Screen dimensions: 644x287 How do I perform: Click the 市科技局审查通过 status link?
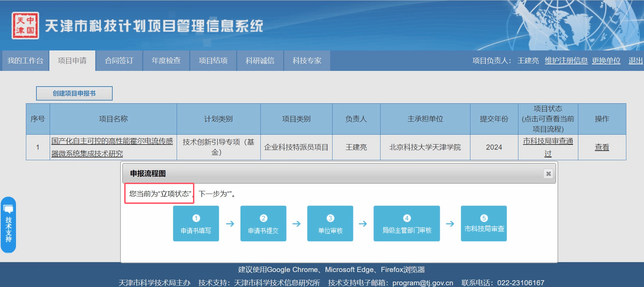(x=548, y=141)
